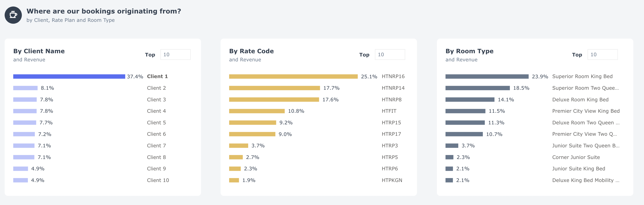Click the coffee cup header icon
Viewport: 644px width, 205px height.
point(13,15)
